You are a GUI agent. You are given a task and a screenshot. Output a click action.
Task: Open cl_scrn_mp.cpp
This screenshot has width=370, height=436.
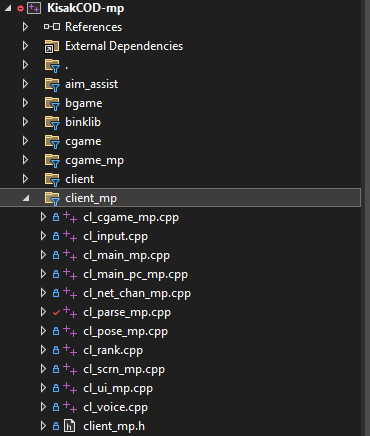[124, 370]
